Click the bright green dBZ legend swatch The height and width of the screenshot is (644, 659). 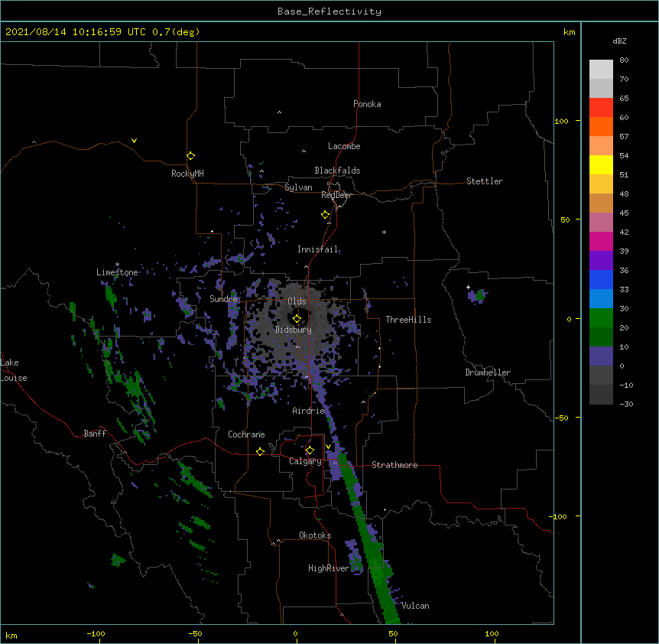point(601,318)
